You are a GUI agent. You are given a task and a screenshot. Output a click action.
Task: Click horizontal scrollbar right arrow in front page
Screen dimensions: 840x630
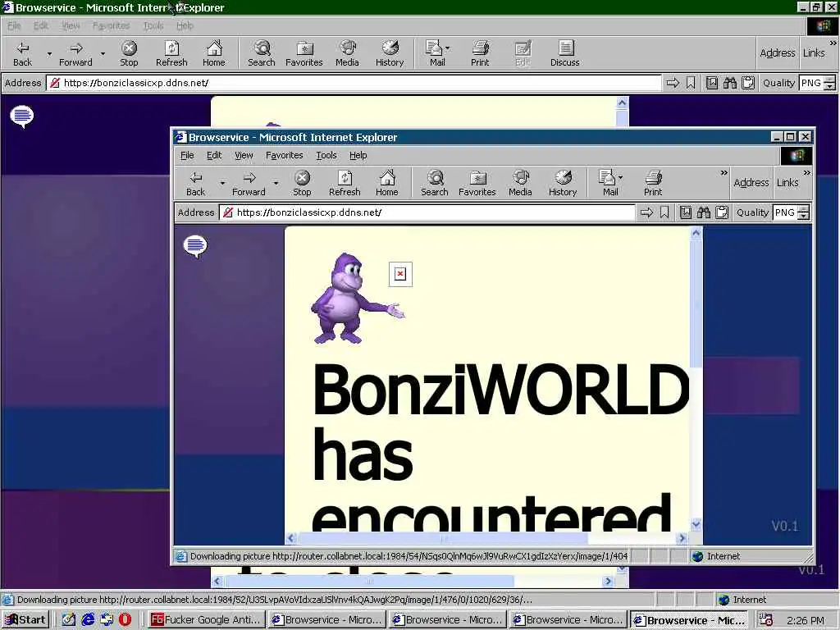point(682,538)
